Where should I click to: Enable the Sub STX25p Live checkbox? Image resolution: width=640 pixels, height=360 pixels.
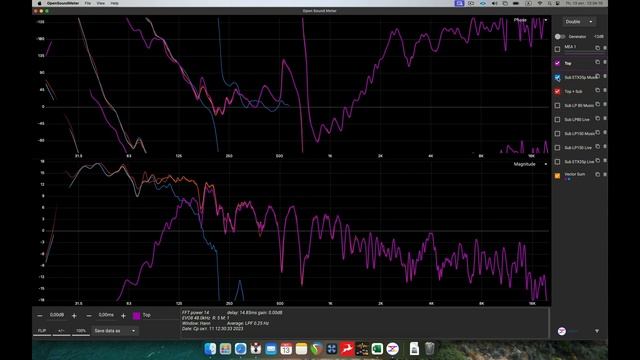tap(557, 162)
